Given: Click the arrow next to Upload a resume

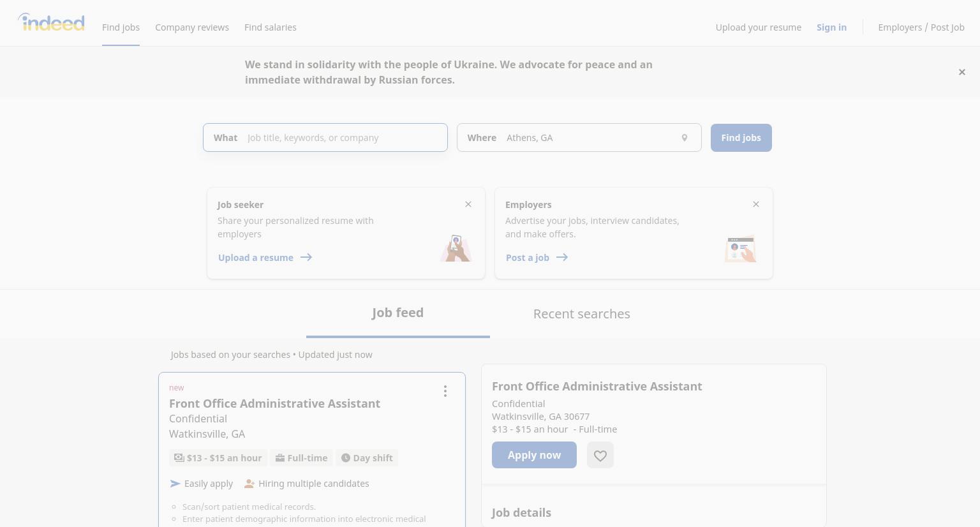Looking at the screenshot, I should [x=306, y=258].
